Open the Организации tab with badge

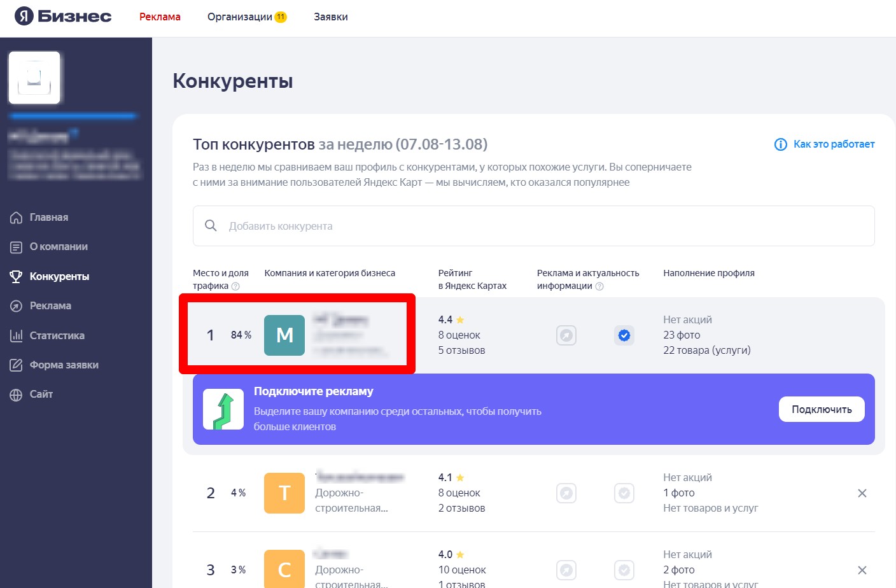pyautogui.click(x=246, y=17)
